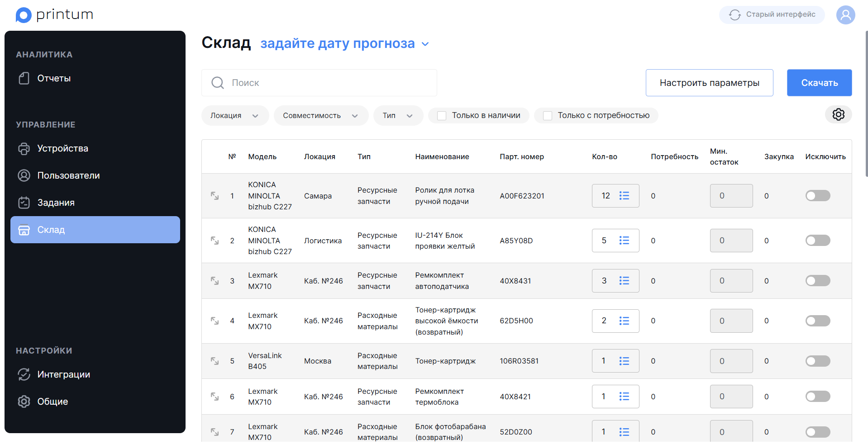The image size is (868, 444).
Task: Click 'Ролик для лотка ручной подачи' name
Action: (x=444, y=196)
